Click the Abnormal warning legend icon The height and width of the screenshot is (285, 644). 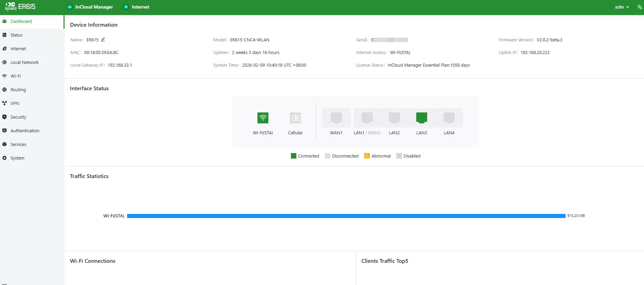tap(367, 156)
